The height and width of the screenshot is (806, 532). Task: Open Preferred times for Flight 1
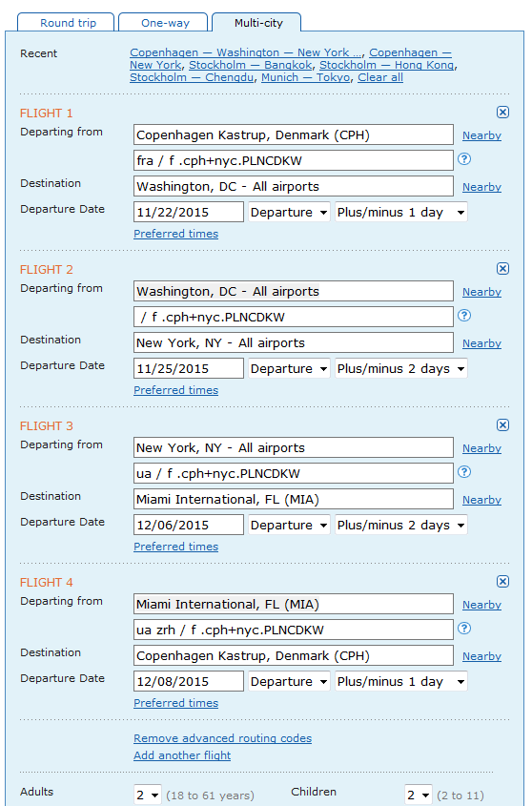click(175, 234)
